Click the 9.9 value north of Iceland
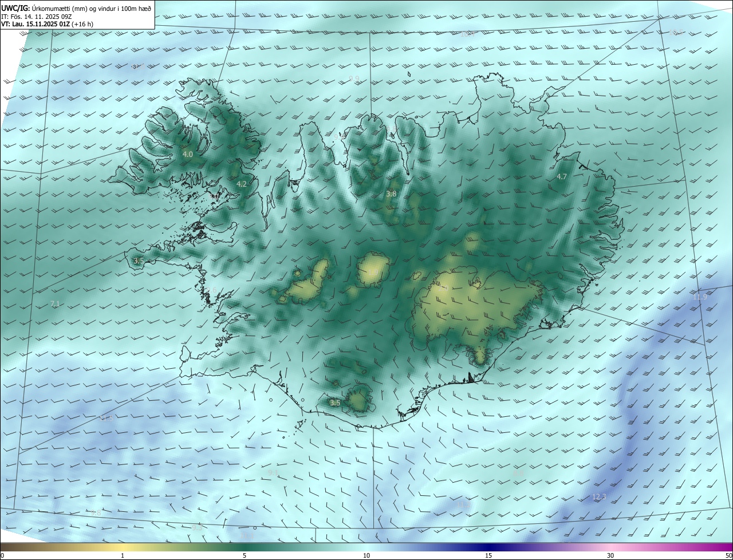The image size is (733, 560). (x=354, y=78)
